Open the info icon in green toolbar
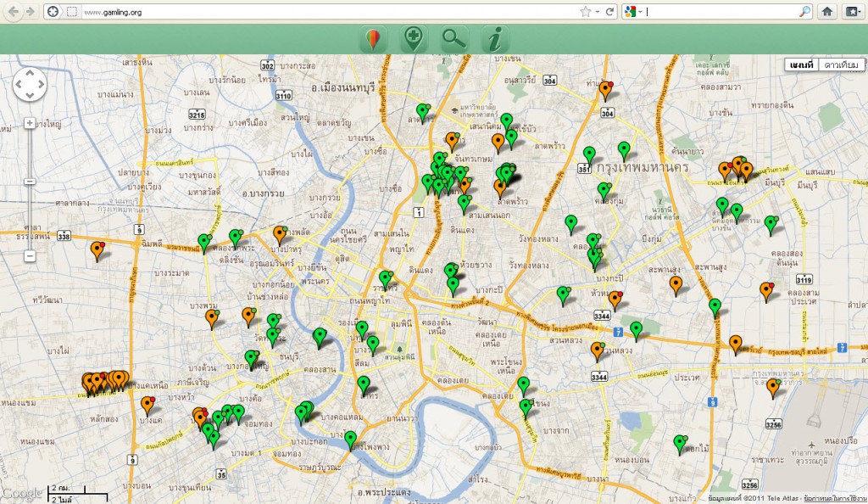Image resolution: width=868 pixels, height=504 pixels. point(496,39)
